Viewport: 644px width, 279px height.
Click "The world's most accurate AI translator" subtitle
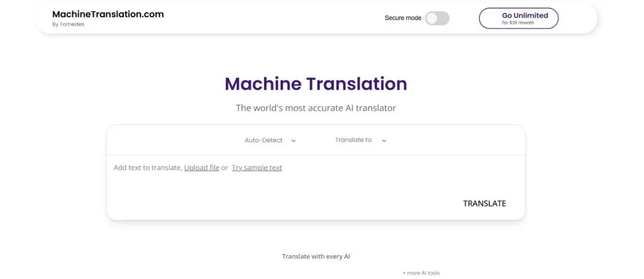pos(316,108)
